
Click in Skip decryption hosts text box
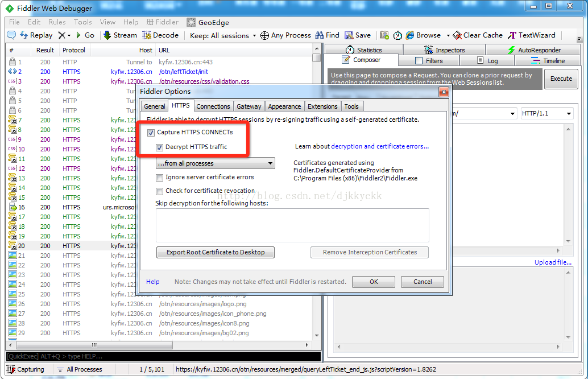[x=292, y=225]
